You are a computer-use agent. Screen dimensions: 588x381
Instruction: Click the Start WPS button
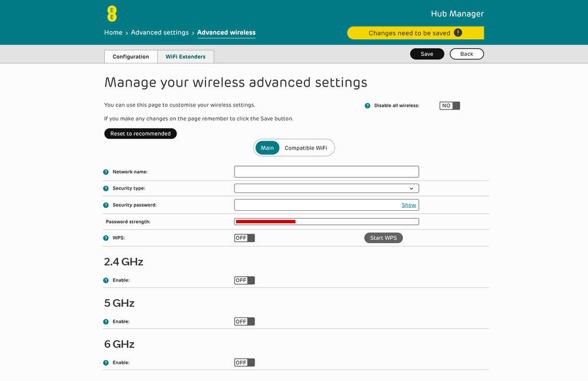383,238
